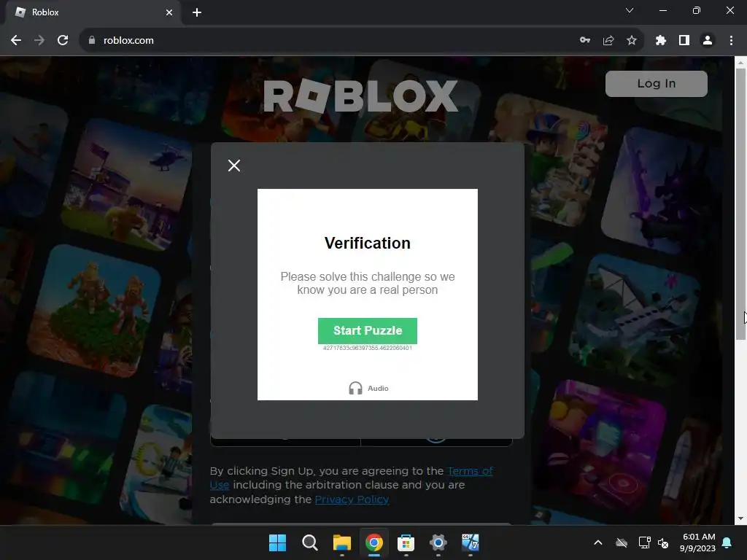This screenshot has height=560, width=747.
Task: Reload the Roblox page
Action: (x=63, y=41)
